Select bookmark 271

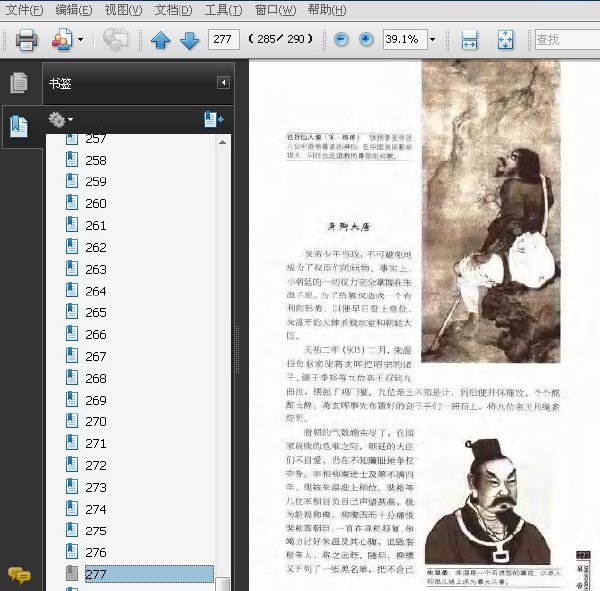(x=96, y=443)
